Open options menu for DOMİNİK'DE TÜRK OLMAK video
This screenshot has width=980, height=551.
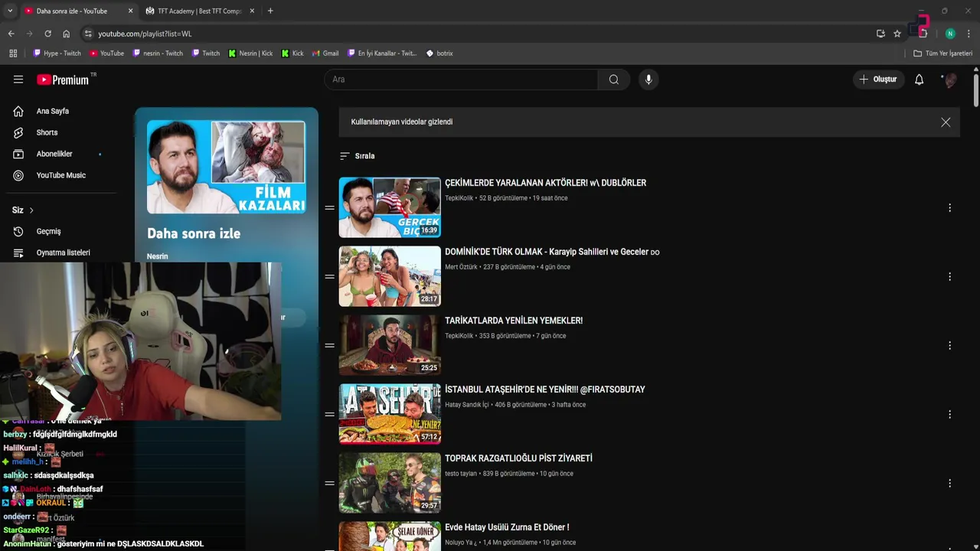point(949,277)
